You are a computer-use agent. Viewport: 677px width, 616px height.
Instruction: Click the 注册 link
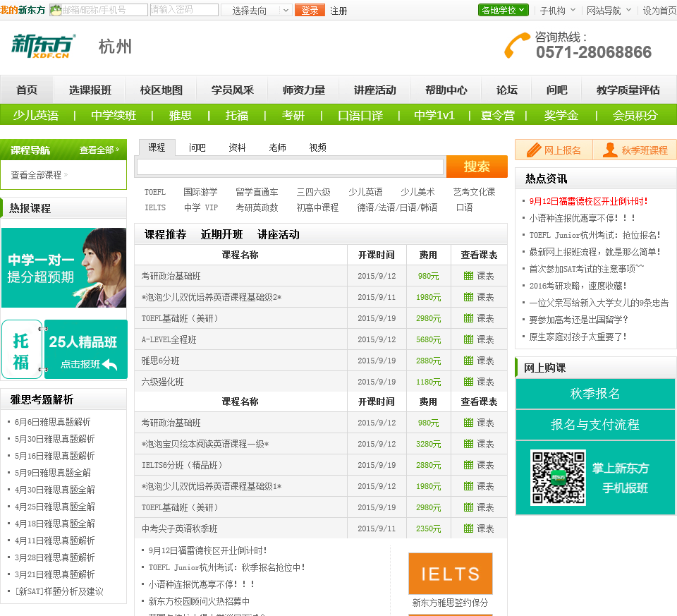pos(338,11)
